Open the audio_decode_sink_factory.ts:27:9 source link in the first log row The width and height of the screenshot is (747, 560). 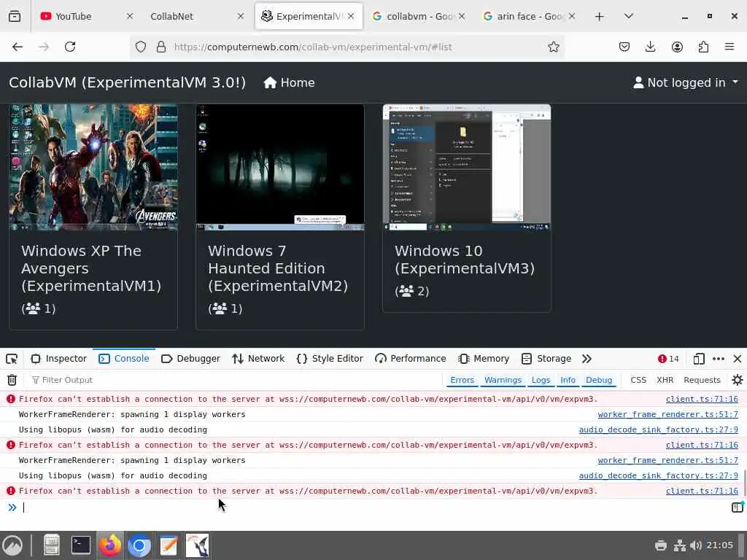coord(659,429)
